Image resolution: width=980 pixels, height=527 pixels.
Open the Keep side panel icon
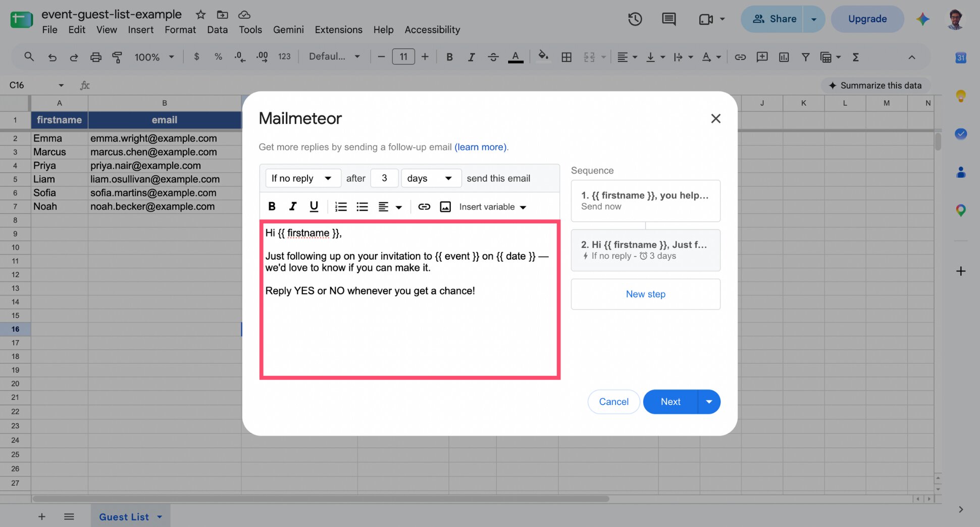[960, 95]
